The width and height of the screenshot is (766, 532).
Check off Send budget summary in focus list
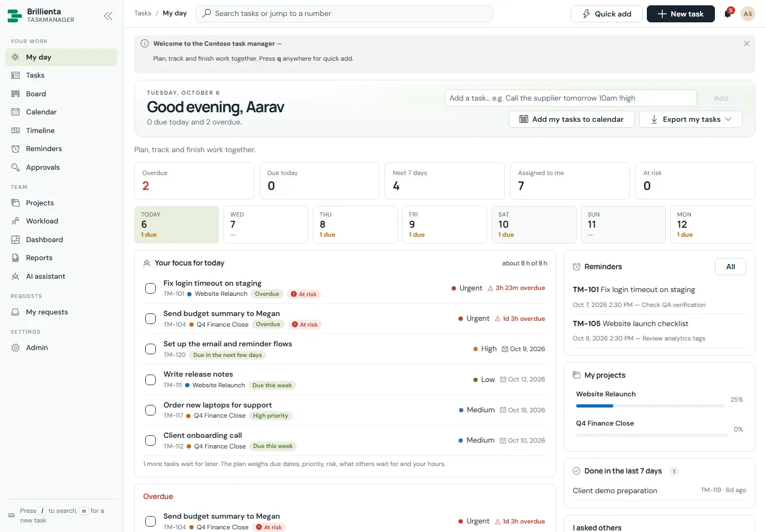coord(151,319)
